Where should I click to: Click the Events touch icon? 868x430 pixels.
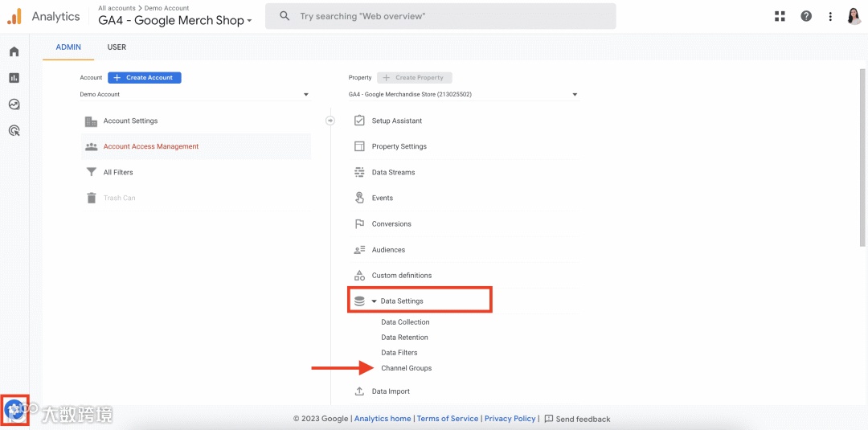(x=359, y=198)
